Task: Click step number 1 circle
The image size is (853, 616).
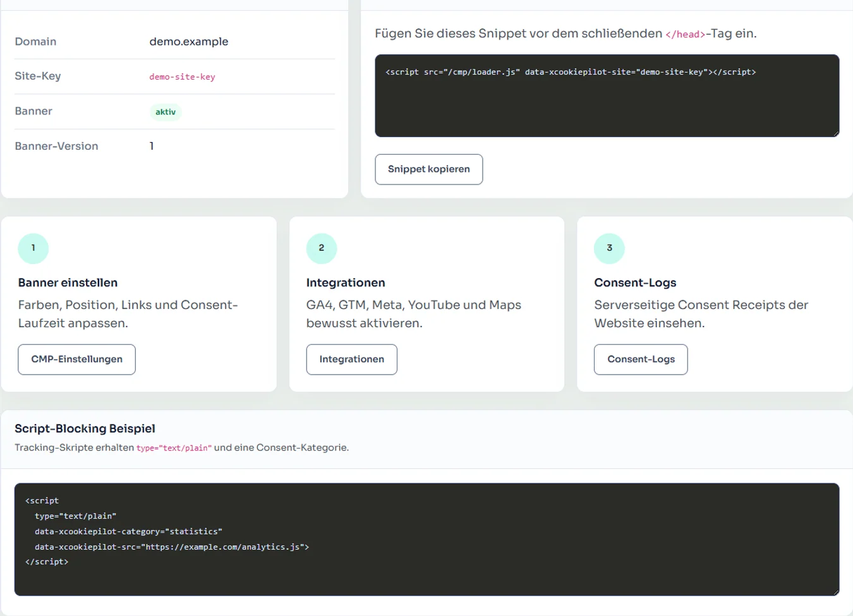Action: coord(33,248)
